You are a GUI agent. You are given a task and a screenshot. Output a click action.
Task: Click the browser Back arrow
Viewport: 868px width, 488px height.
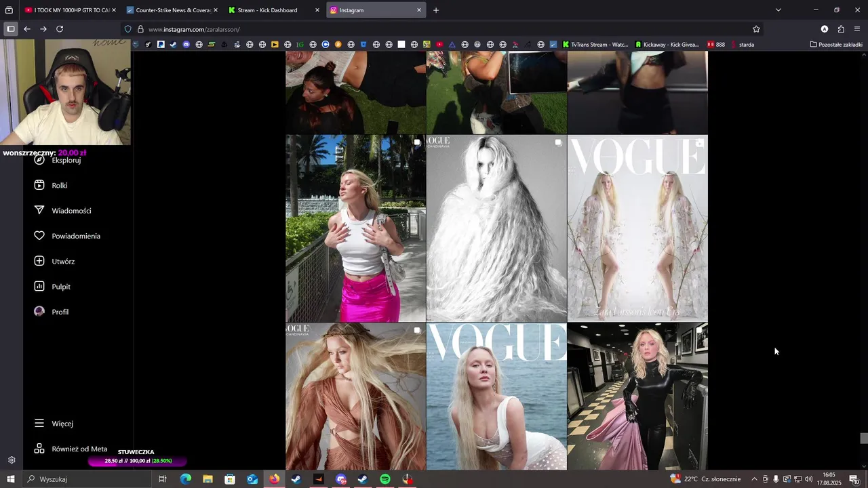tap(27, 29)
